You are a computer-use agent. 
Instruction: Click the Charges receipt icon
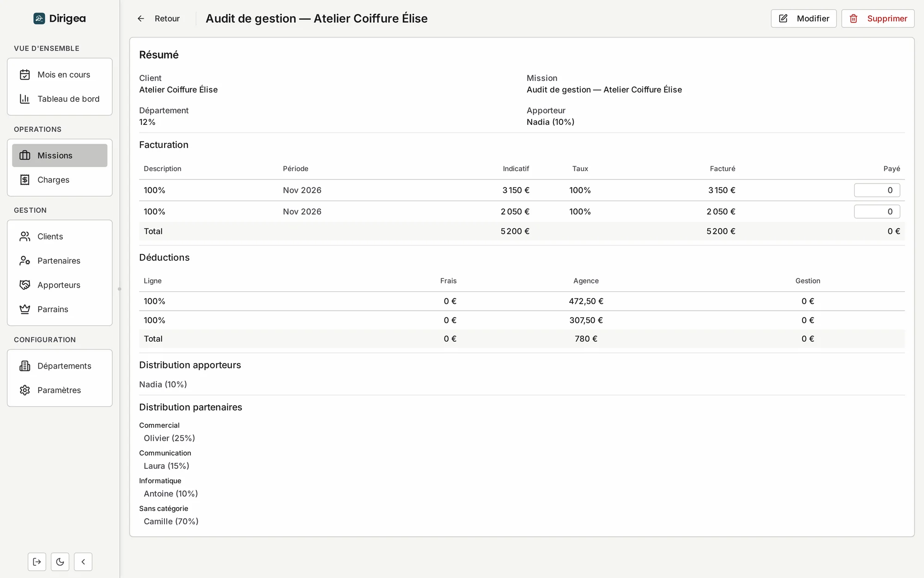(x=25, y=180)
